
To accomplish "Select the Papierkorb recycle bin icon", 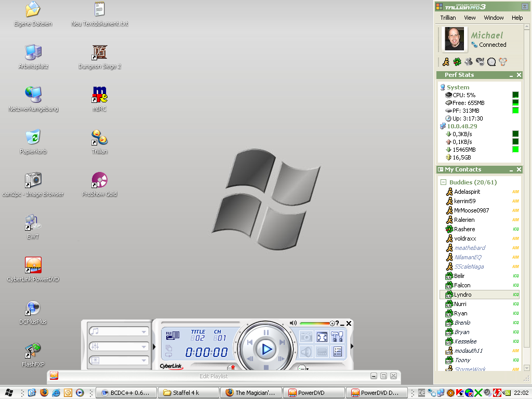I will (33, 142).
